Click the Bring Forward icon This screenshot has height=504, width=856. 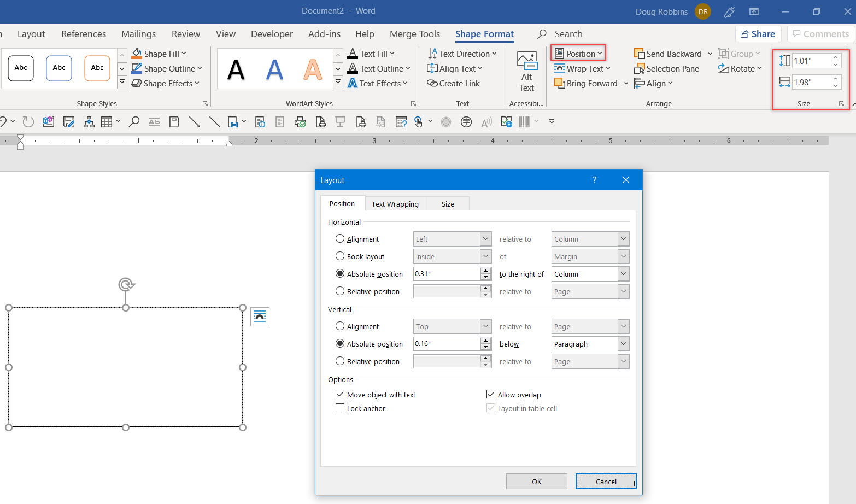pyautogui.click(x=559, y=83)
